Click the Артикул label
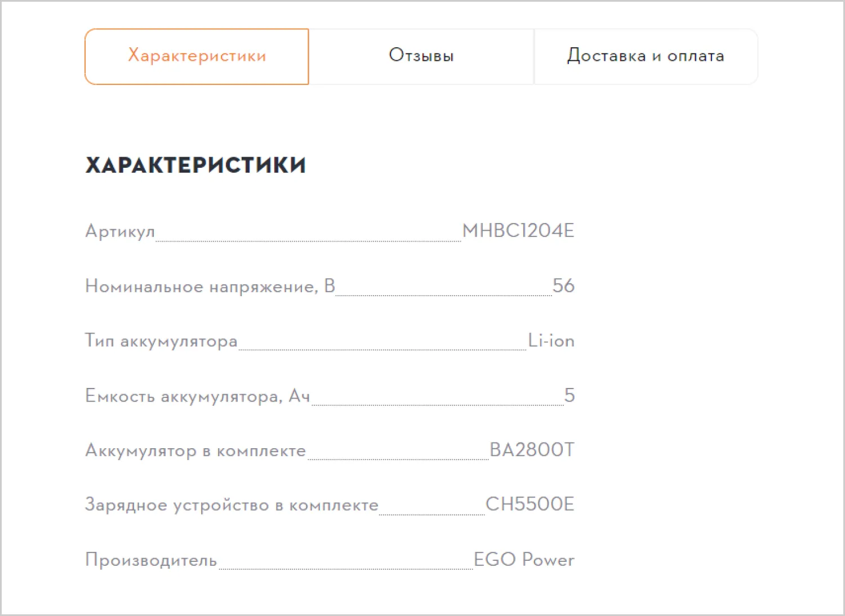Screen dimensions: 845x616 [120, 231]
